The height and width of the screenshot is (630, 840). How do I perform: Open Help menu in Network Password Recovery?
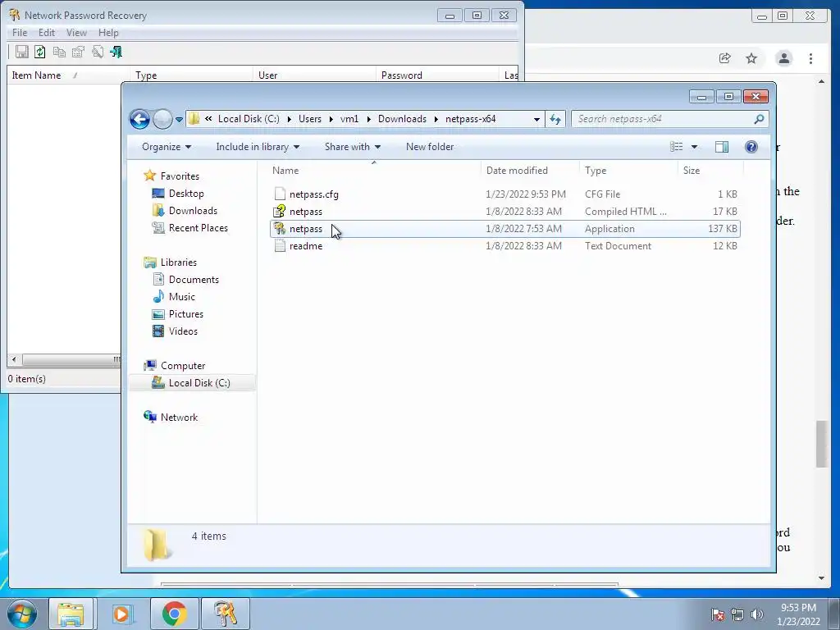108,33
